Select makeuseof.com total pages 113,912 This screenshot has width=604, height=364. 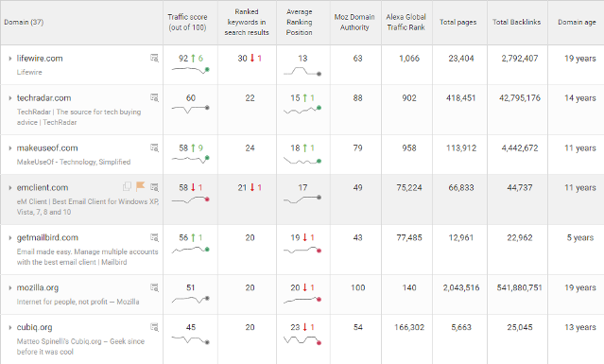461,147
